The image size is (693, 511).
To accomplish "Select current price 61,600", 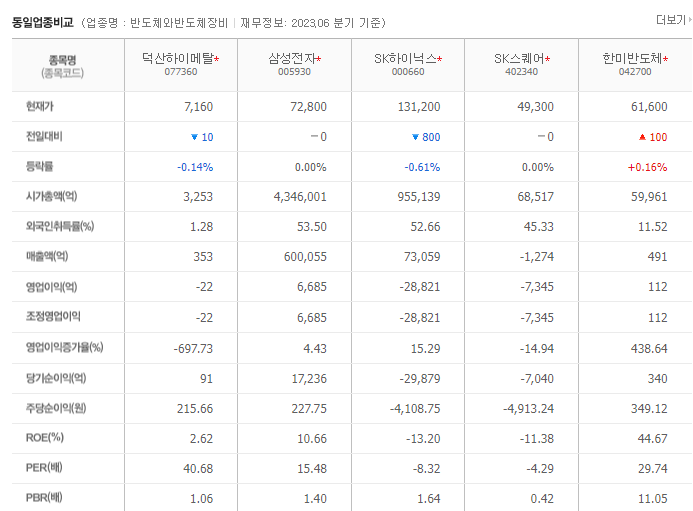I will [649, 107].
